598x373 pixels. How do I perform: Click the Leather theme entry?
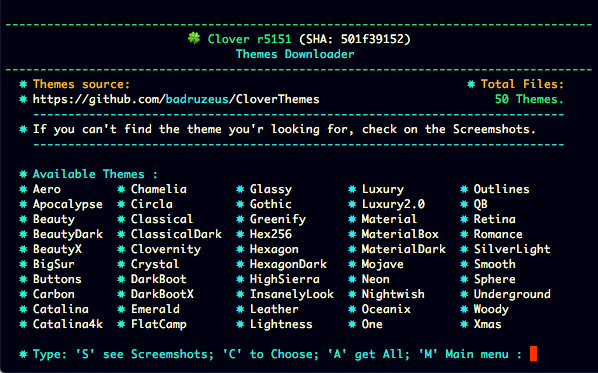click(x=274, y=309)
